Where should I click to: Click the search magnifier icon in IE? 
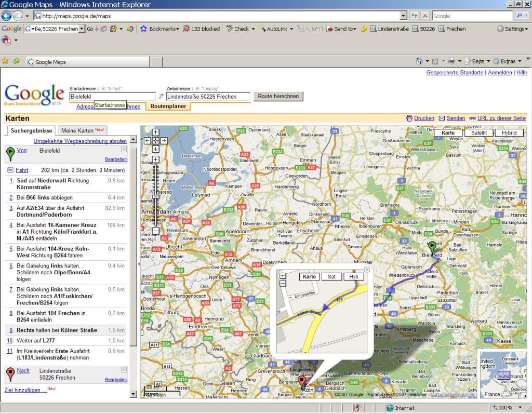point(519,16)
